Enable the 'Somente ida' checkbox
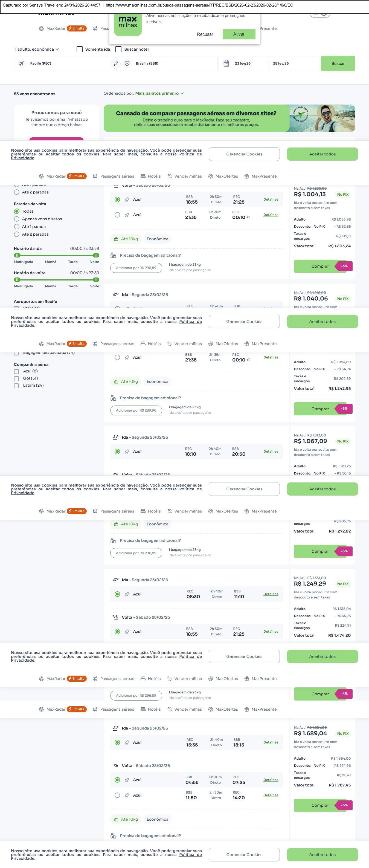 tap(80, 49)
